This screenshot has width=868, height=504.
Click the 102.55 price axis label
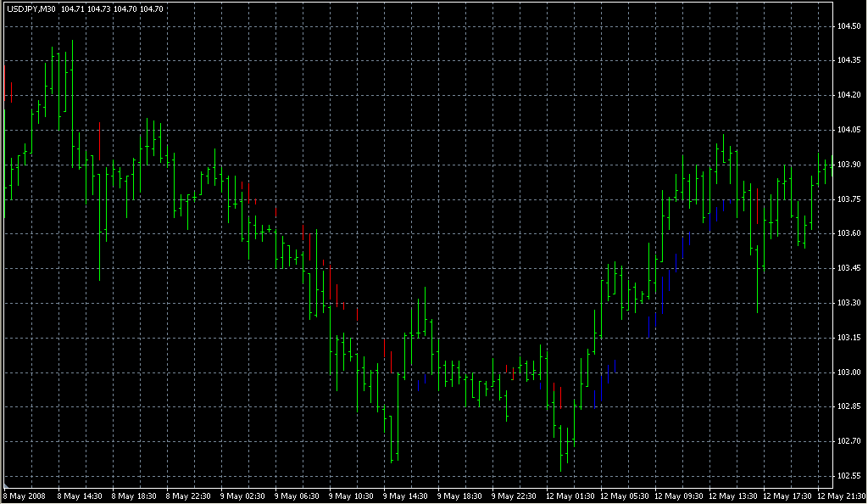coord(849,476)
